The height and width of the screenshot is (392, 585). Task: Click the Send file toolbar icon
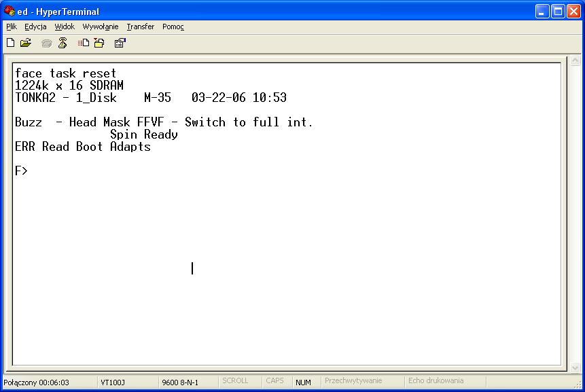[83, 43]
